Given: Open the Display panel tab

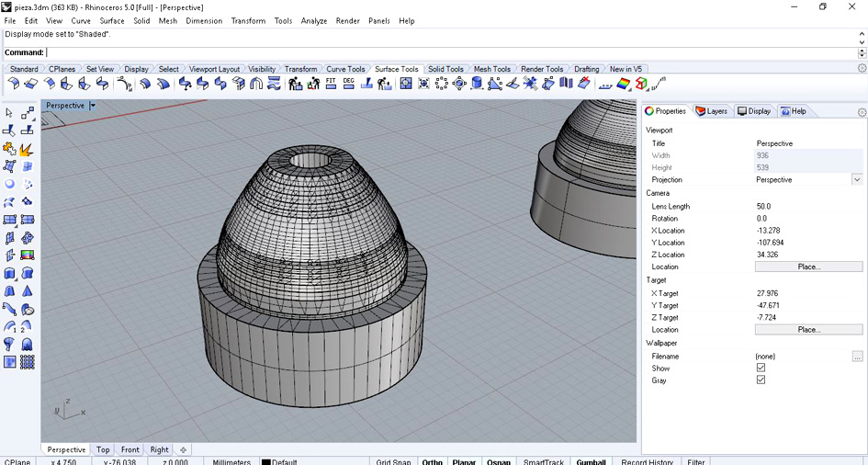Looking at the screenshot, I should coord(754,111).
